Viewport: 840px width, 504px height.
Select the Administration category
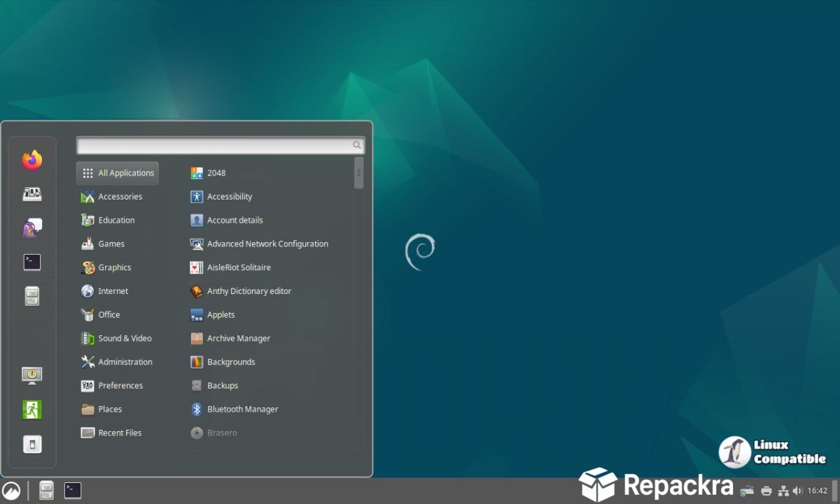tap(118, 362)
